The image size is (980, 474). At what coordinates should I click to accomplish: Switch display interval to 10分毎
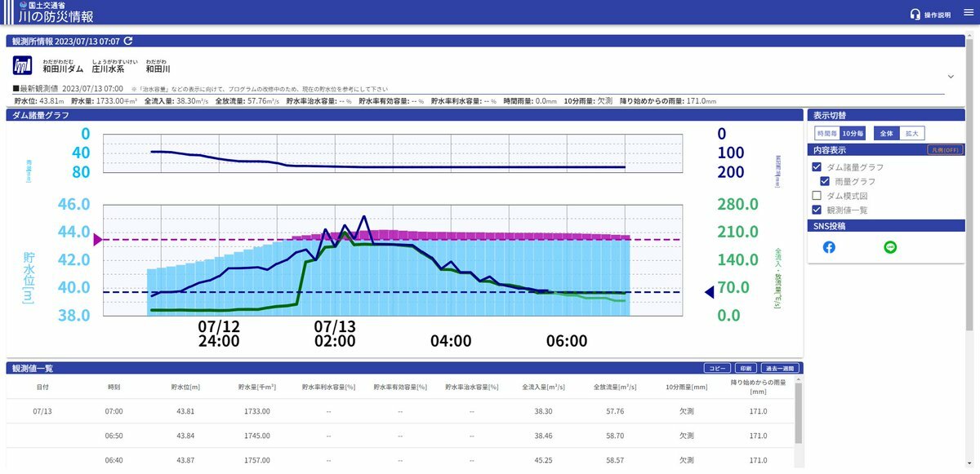click(853, 133)
